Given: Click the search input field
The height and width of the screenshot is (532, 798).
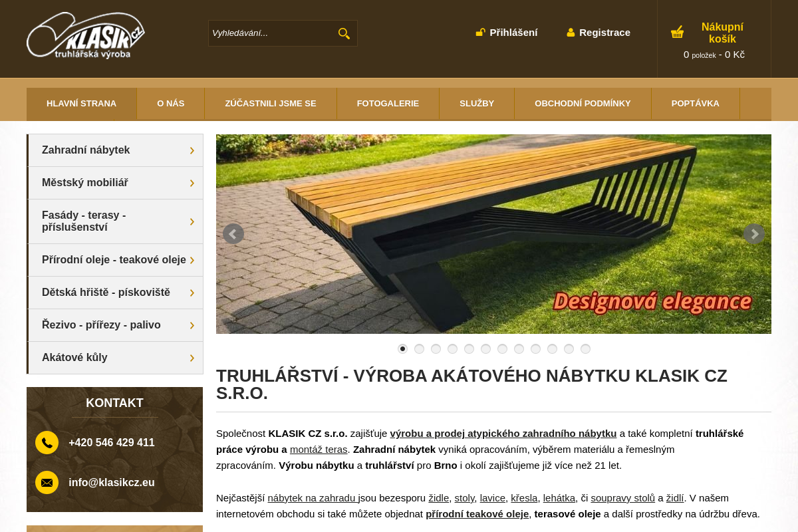Looking at the screenshot, I should (x=273, y=33).
